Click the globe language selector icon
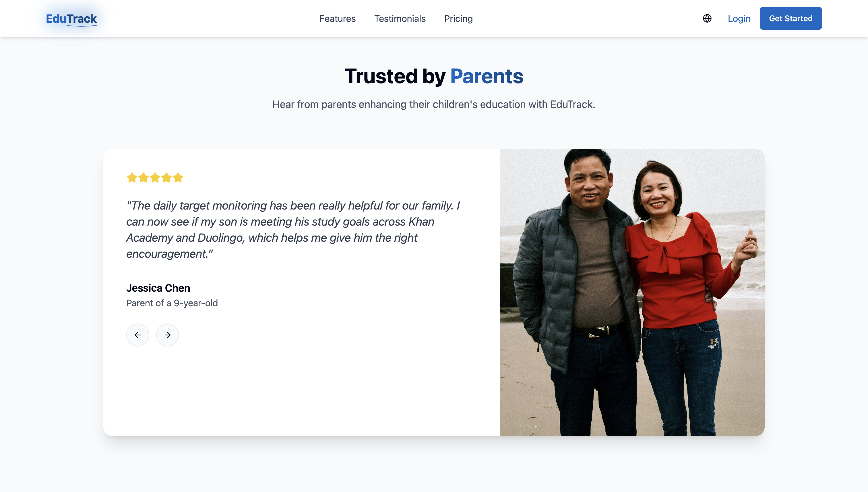868x492 pixels. (x=707, y=19)
